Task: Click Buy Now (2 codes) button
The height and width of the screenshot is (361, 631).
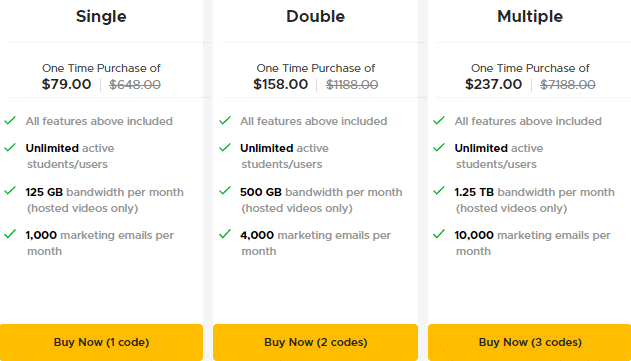Action: tap(316, 342)
